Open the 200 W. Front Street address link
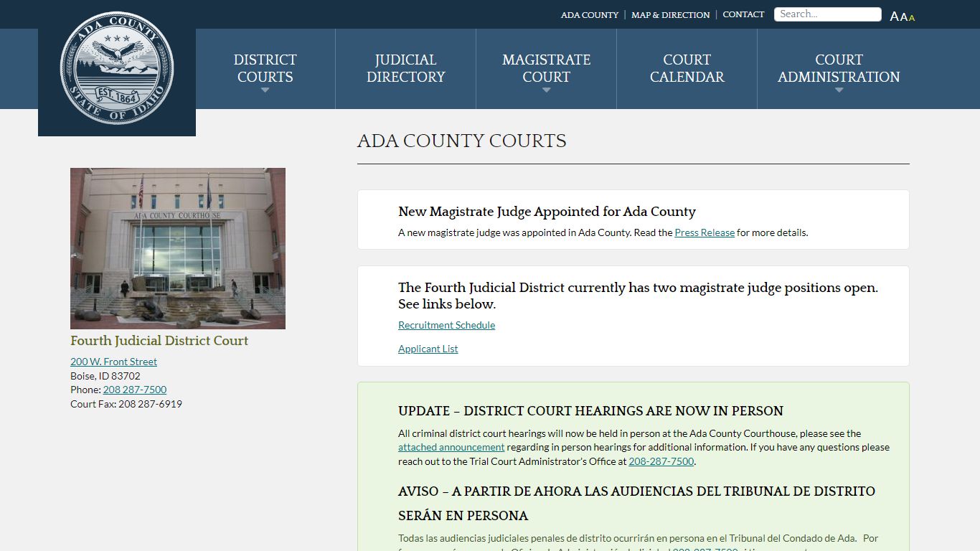The height and width of the screenshot is (551, 980). point(113,362)
